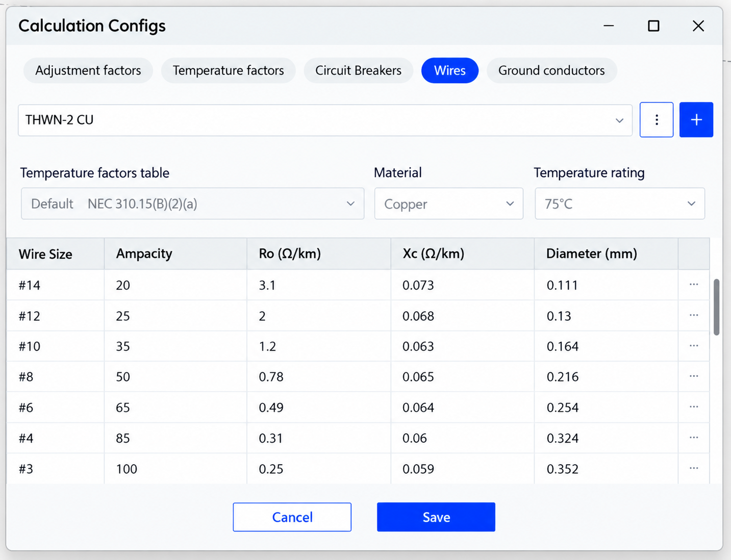Open row options for wire size #14
The width and height of the screenshot is (731, 560).
coord(693,285)
